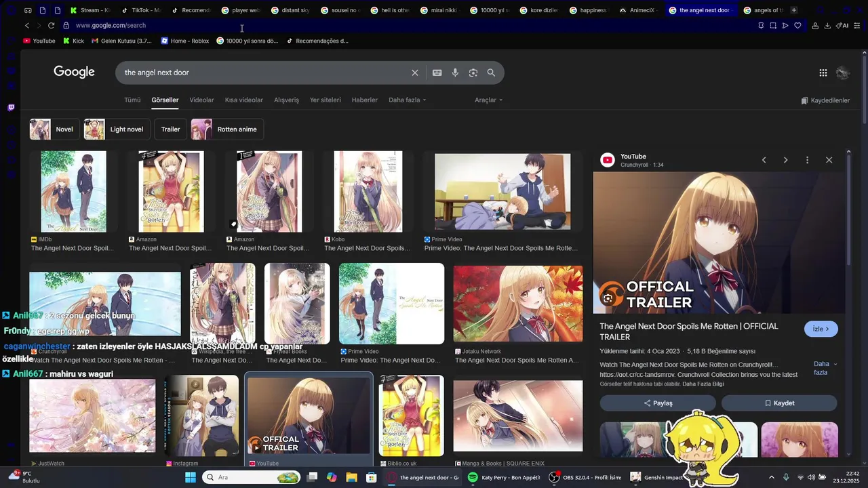Open Spotify Katy Perry taskbar item
868x488 pixels.
point(505,477)
